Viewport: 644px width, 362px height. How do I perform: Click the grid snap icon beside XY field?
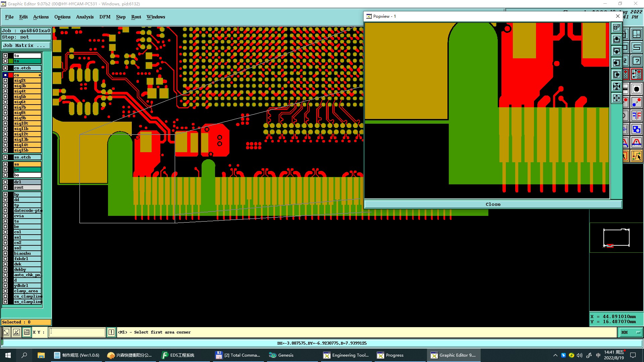point(27,332)
